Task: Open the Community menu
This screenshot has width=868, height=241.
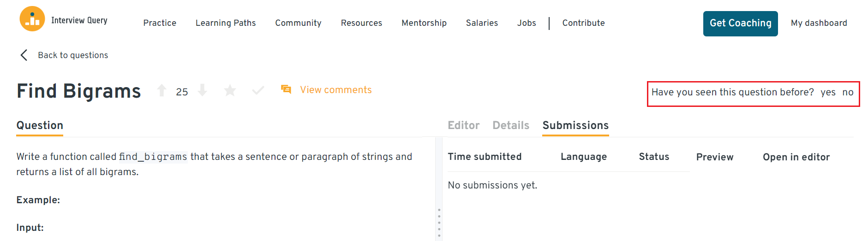Action: 298,23
